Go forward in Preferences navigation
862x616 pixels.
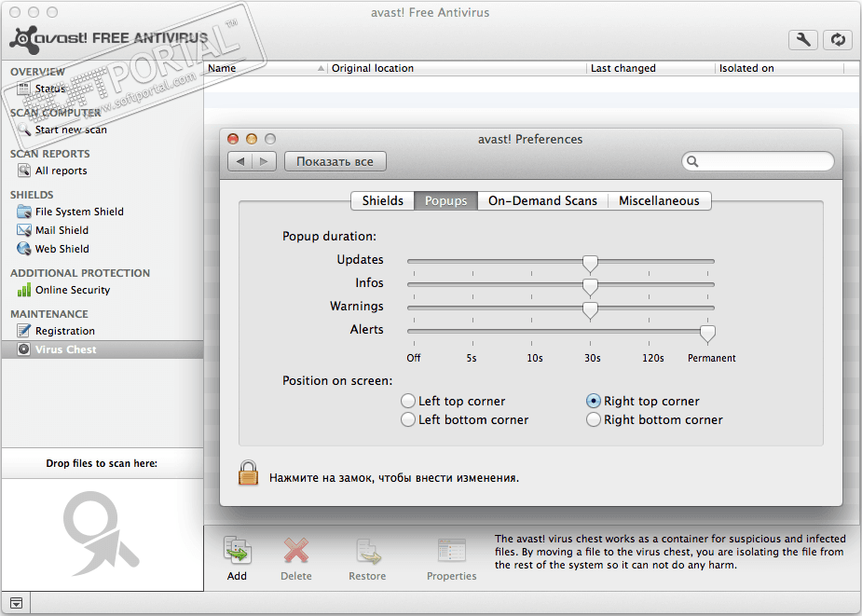[x=264, y=162]
